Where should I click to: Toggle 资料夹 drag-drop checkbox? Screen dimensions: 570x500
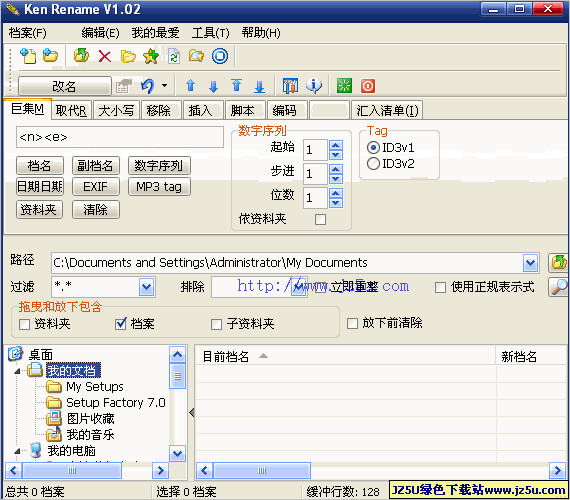click(x=24, y=324)
